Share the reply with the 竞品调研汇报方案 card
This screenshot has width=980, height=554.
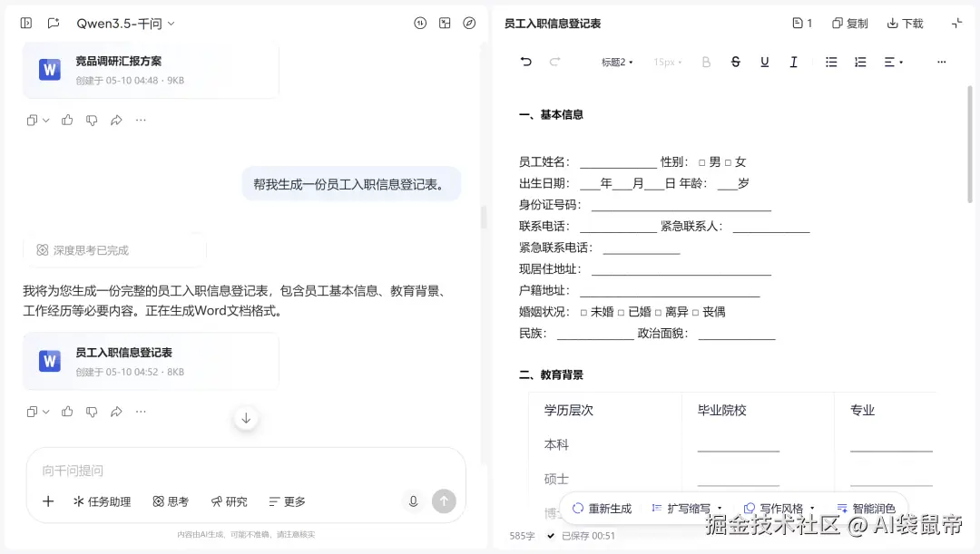pos(116,120)
